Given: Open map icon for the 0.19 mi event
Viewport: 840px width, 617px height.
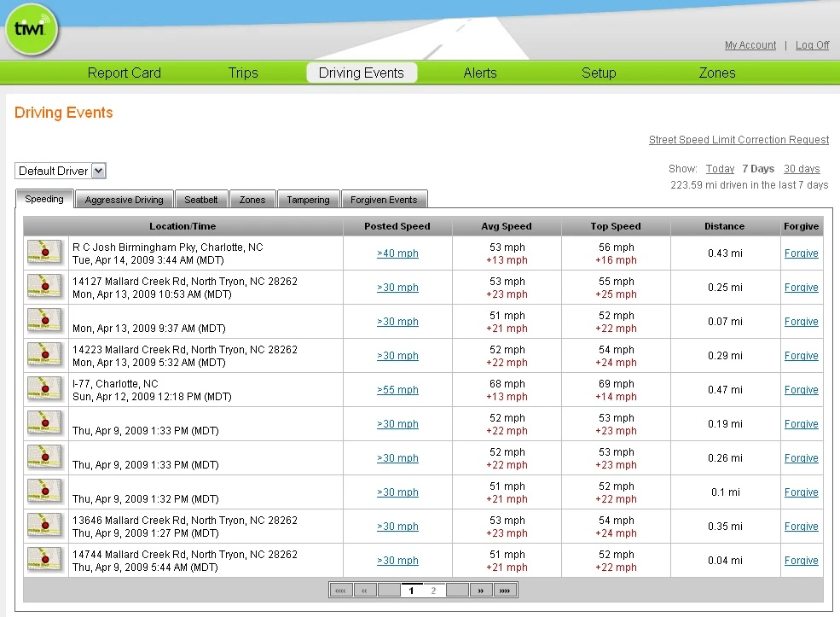Looking at the screenshot, I should pyautogui.click(x=45, y=423).
